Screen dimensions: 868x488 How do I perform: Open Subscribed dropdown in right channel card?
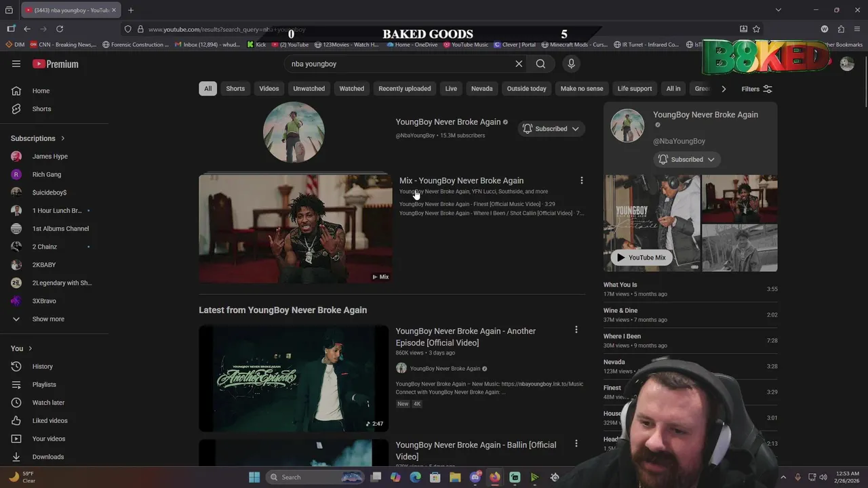pos(687,159)
